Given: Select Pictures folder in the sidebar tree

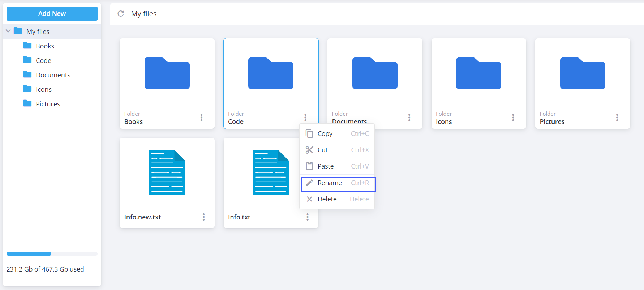Looking at the screenshot, I should tap(48, 104).
